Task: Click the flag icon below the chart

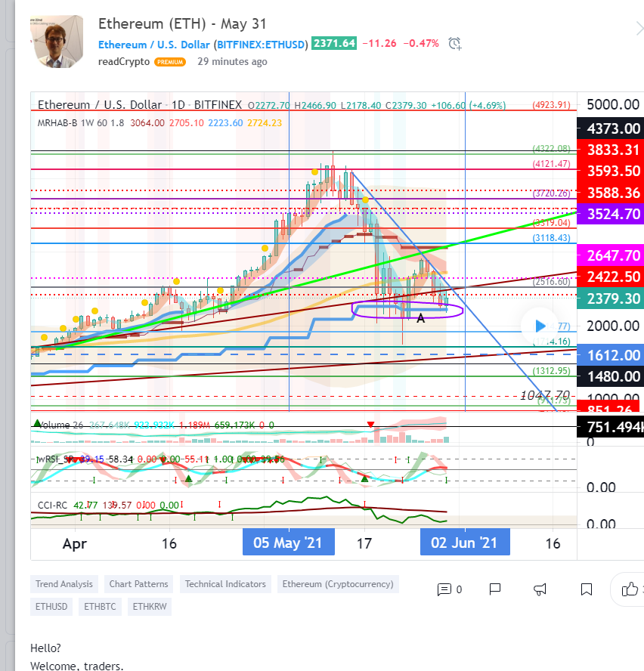Action: 495,589
